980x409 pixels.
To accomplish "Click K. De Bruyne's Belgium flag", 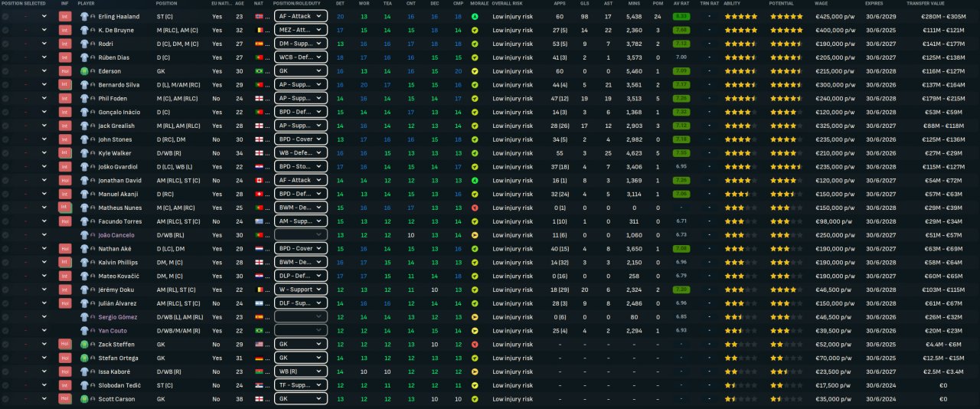I will (x=258, y=30).
